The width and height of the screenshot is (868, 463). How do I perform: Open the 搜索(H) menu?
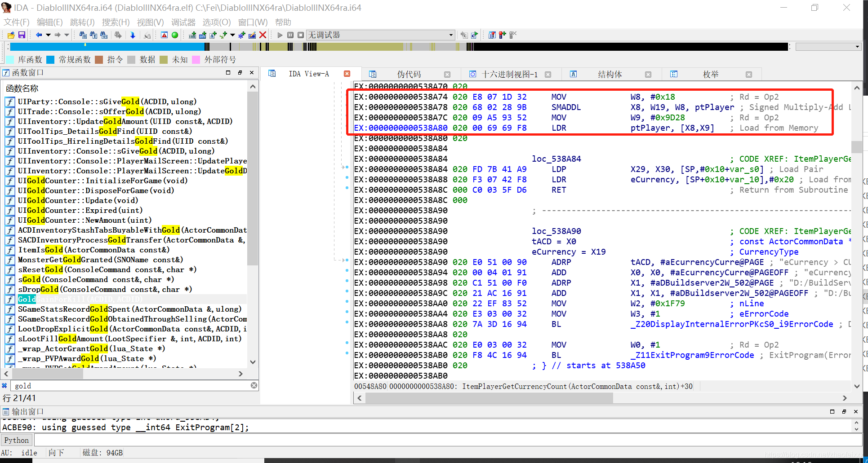[116, 22]
